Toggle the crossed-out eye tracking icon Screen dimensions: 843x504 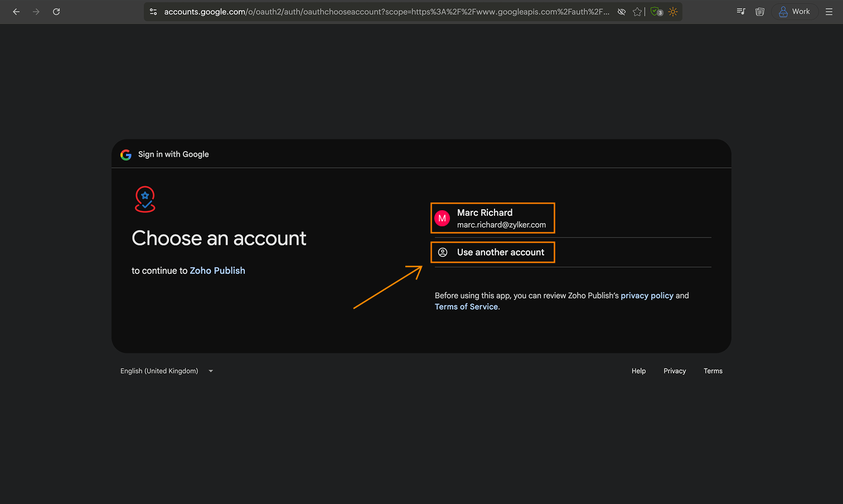621,12
